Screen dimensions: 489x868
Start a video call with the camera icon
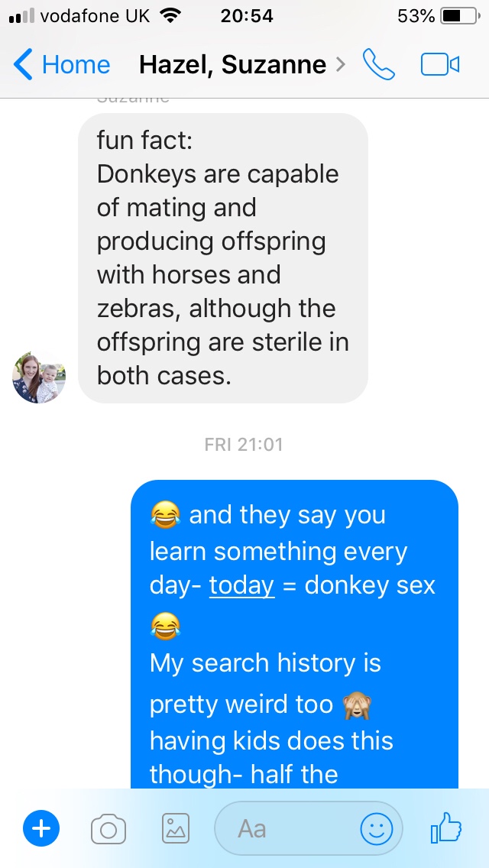[439, 65]
